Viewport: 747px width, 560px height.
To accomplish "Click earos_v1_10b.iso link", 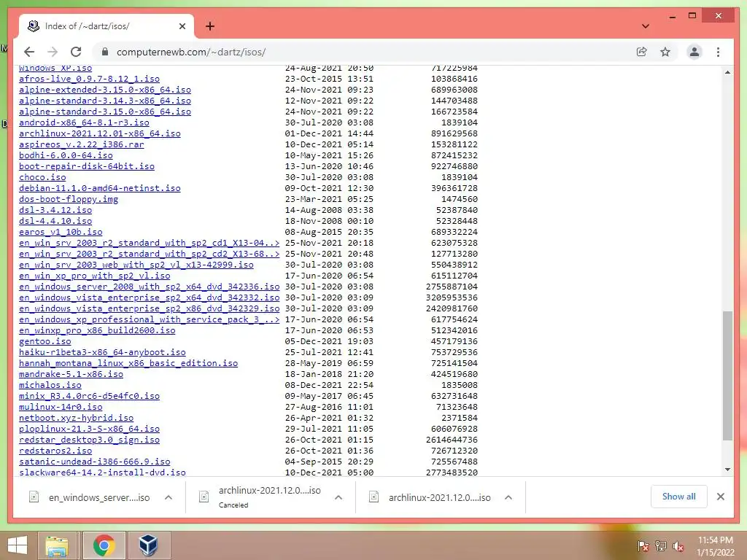I will (61, 233).
